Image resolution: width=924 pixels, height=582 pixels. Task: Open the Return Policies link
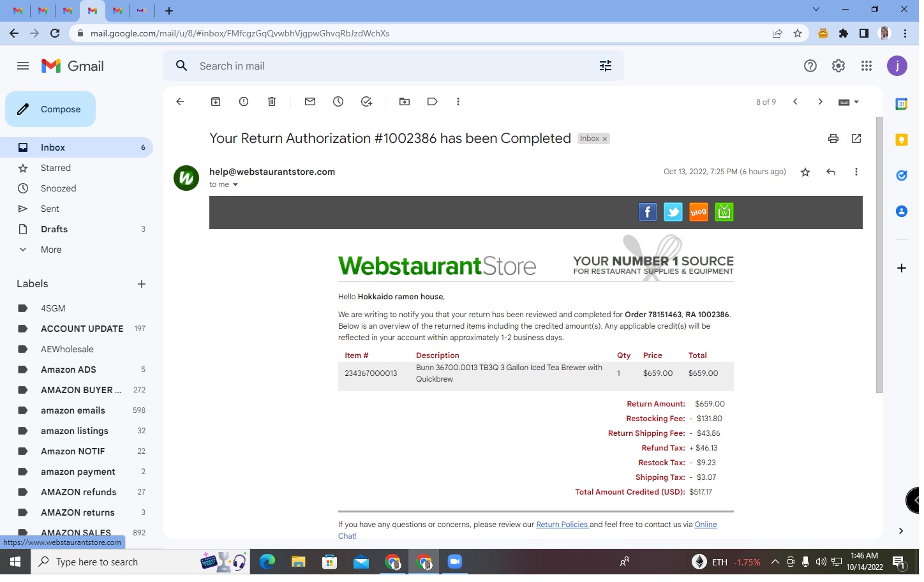[562, 525]
